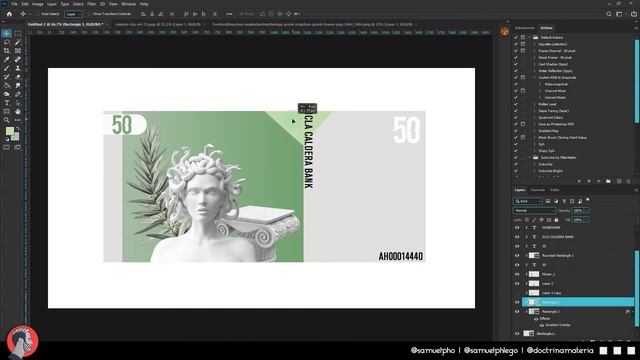640x360 pixels.
Task: Select the Frame tool
Action: click(x=18, y=51)
